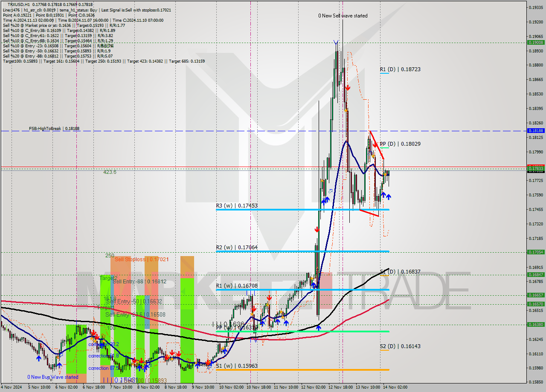Click the TRXUSD,H1 symbol title

[x=18, y=4]
